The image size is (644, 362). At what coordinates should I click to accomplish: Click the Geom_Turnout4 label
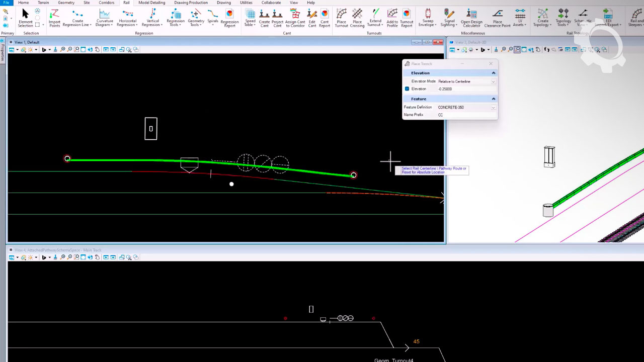tap(394, 360)
